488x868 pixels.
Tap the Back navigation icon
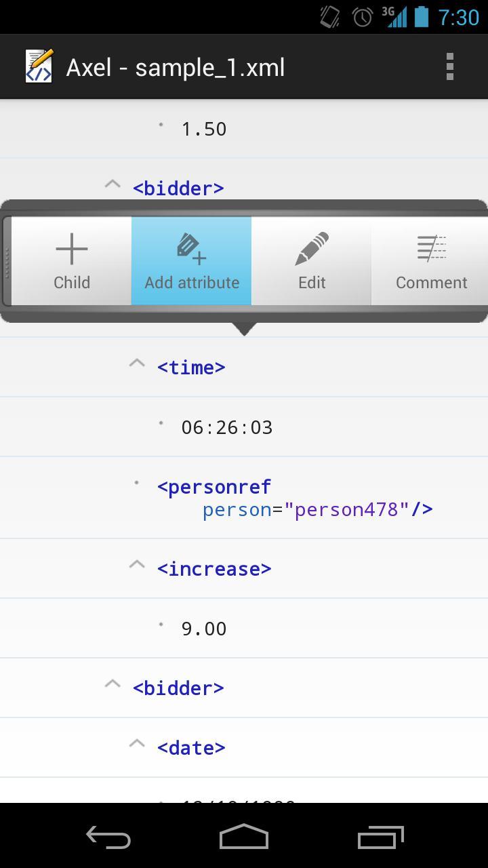click(106, 837)
